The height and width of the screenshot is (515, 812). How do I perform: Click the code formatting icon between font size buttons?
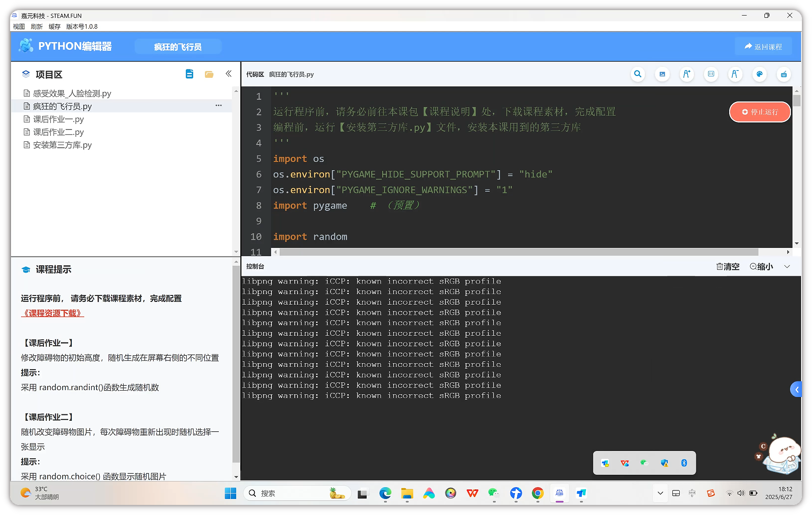[710, 74]
